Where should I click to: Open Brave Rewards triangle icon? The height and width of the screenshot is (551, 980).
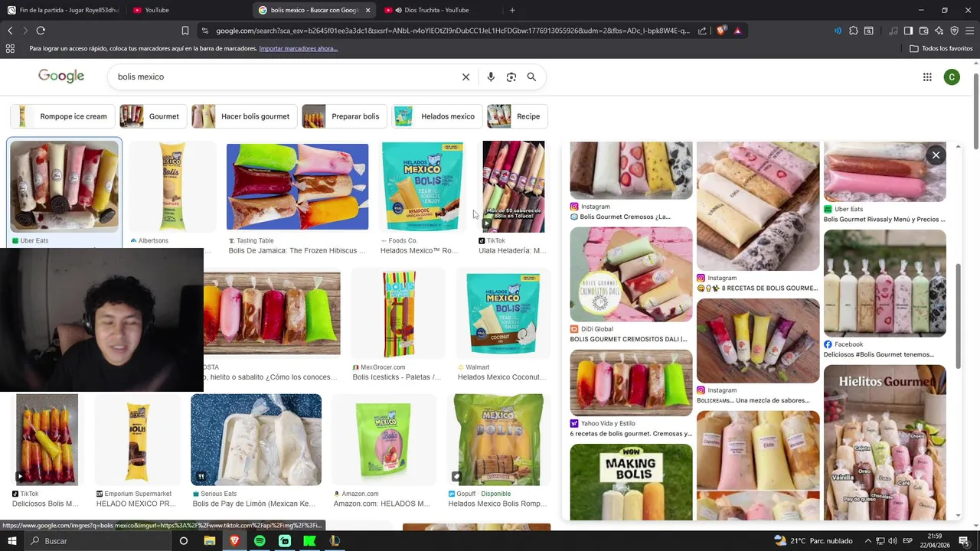coord(737,31)
